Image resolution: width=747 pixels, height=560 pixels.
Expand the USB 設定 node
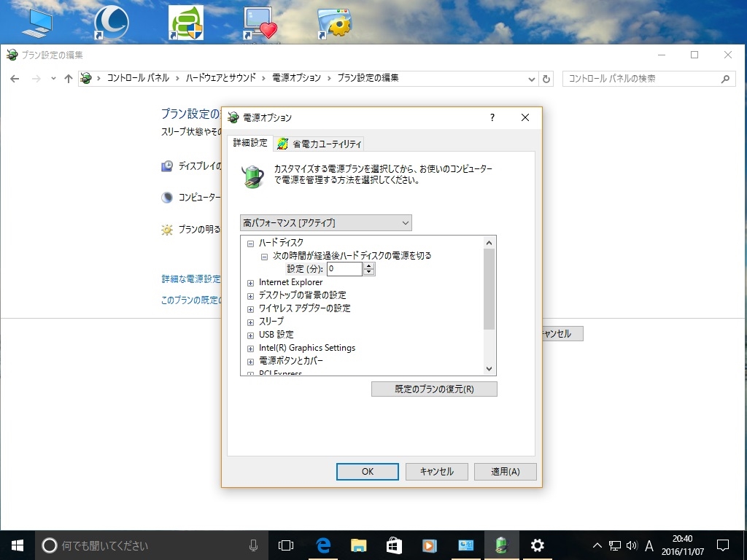251,335
